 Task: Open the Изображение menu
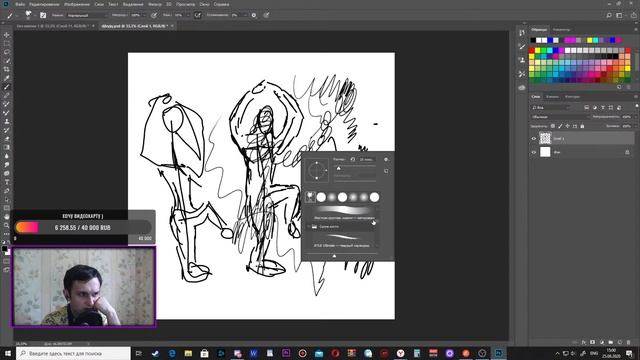tap(77, 4)
